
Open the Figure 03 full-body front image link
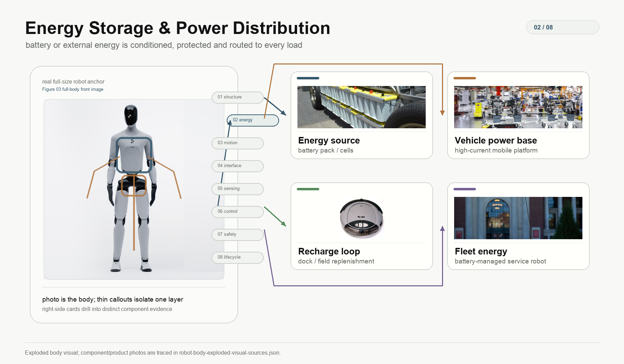point(73,89)
